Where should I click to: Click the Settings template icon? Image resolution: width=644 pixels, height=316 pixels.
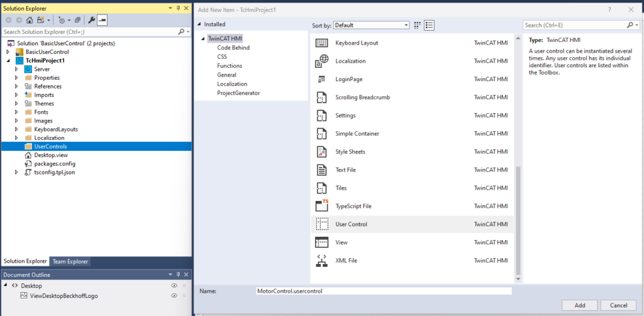(x=321, y=116)
